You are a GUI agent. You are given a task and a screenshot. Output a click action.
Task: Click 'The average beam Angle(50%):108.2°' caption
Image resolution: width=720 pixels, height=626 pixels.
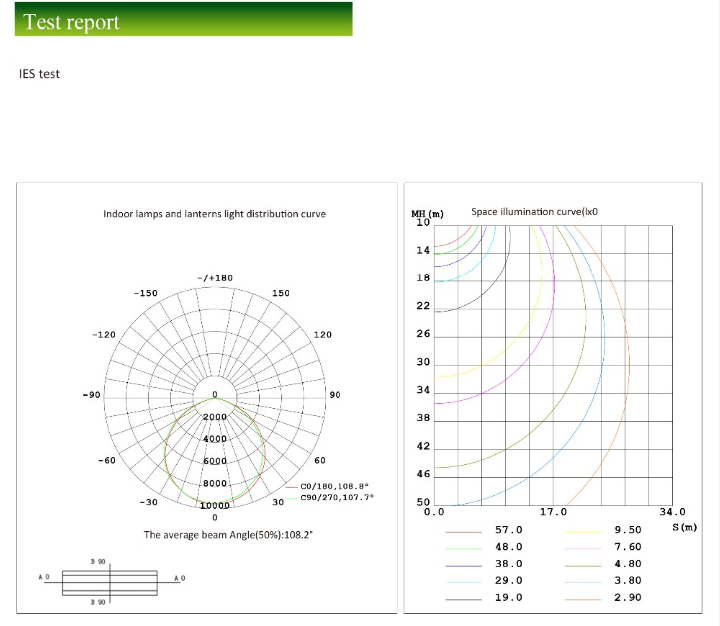click(228, 535)
